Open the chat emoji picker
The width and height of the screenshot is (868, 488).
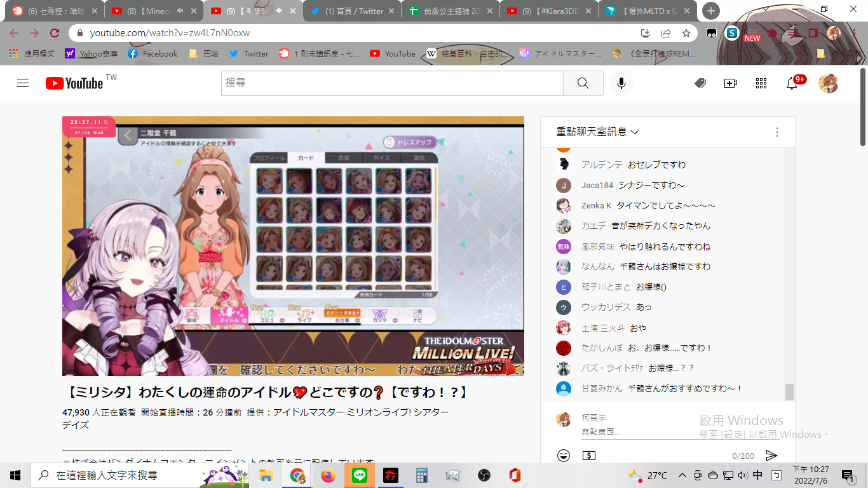coord(563,455)
